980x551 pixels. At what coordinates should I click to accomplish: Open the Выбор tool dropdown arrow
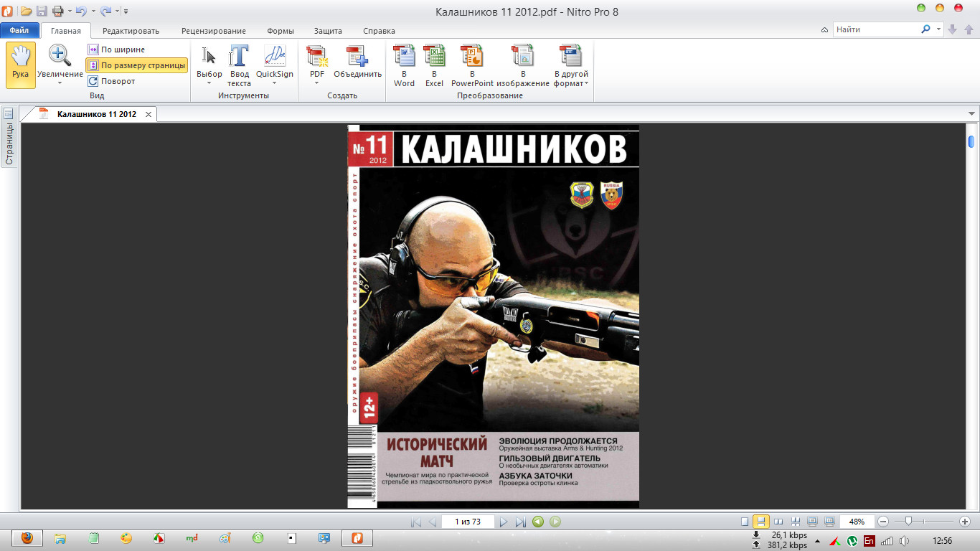click(209, 83)
